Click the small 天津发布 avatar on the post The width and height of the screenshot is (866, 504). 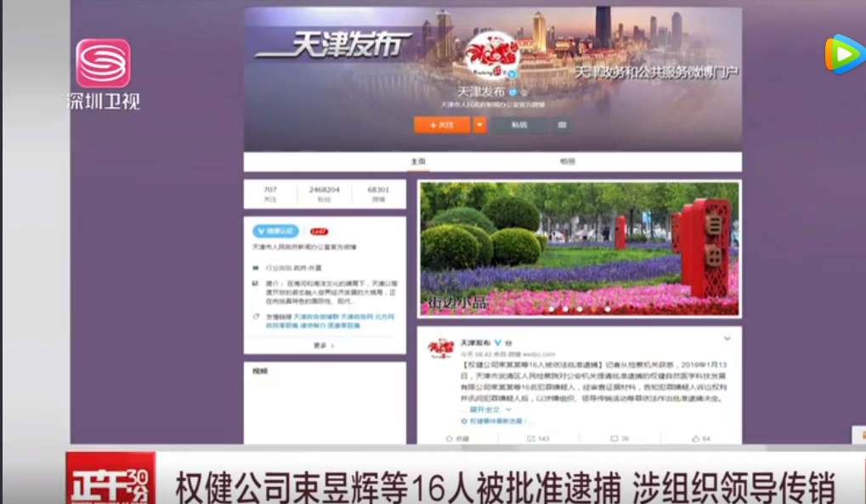(440, 348)
